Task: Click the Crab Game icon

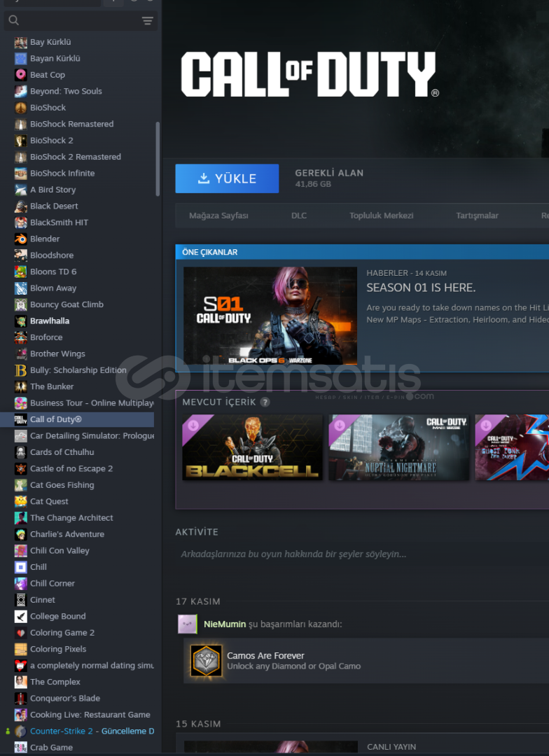Action: pyautogui.click(x=21, y=748)
